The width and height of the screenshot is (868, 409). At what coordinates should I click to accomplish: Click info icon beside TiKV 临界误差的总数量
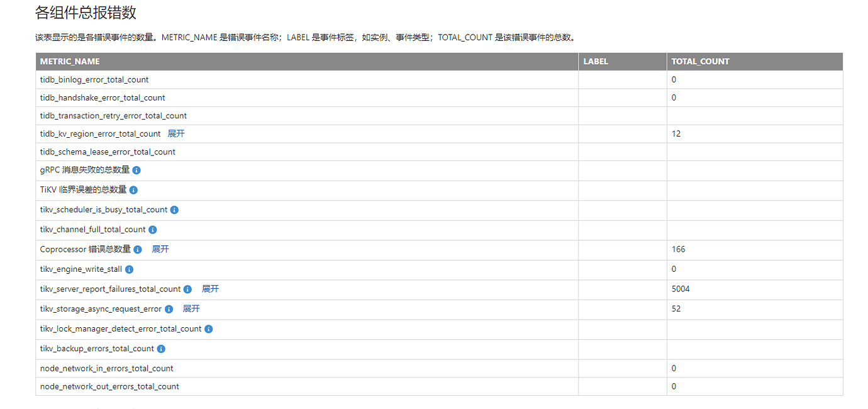coord(133,190)
